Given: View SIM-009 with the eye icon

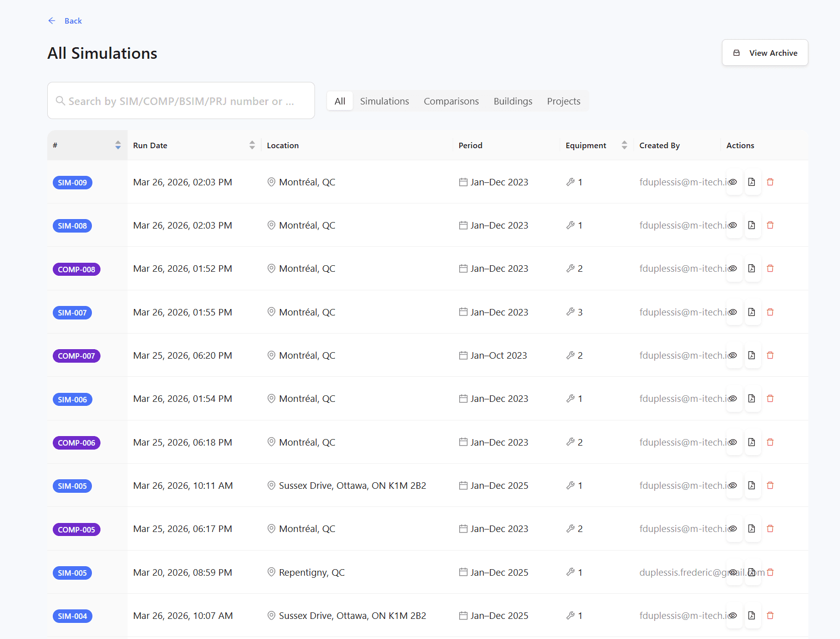Looking at the screenshot, I should [733, 182].
